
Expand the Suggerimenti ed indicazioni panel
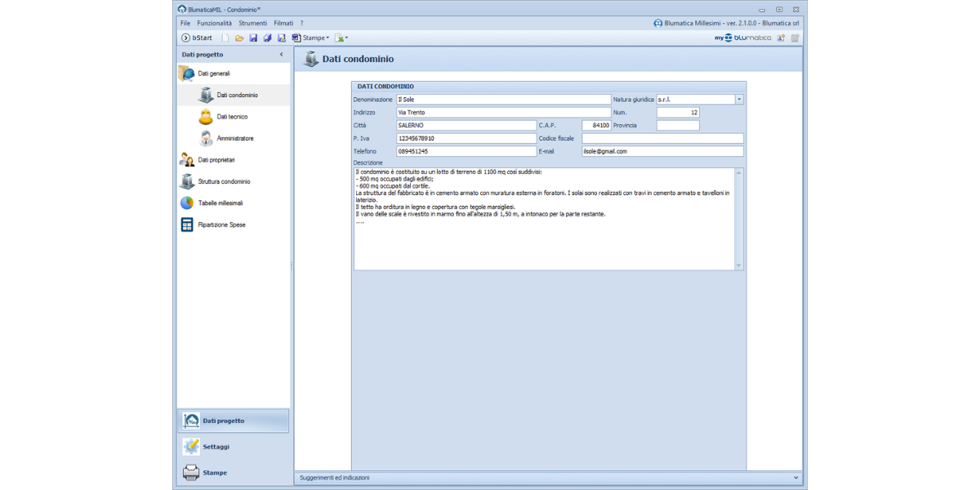tap(796, 478)
